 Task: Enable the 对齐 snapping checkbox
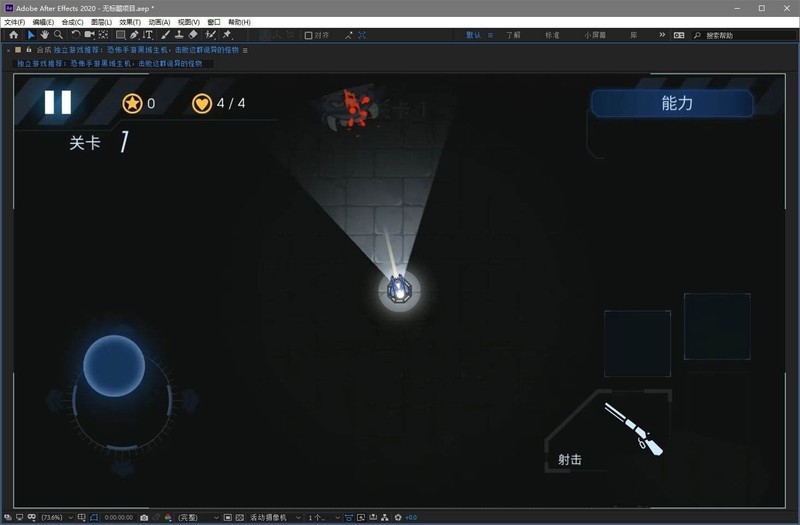(x=308, y=35)
